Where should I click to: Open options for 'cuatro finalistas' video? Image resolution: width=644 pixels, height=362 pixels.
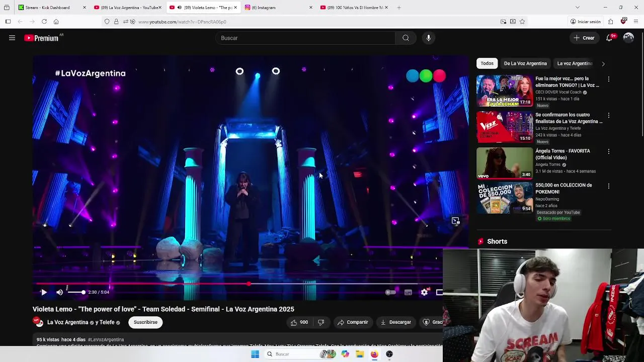[609, 115]
